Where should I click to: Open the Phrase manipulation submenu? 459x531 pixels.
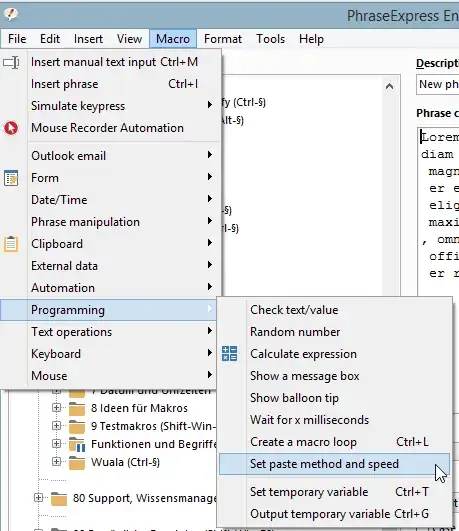coord(111,222)
